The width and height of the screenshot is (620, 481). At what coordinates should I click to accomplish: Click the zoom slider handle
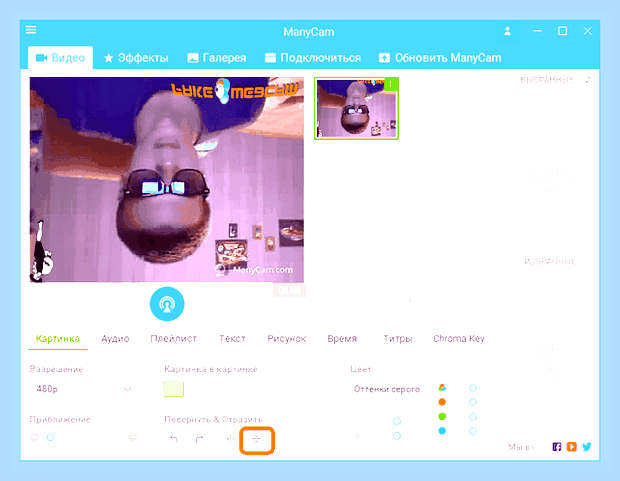[x=51, y=437]
